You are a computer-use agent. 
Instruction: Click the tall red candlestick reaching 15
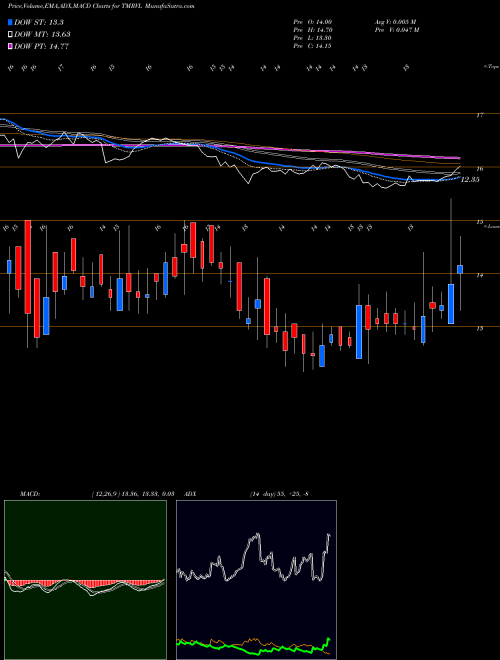point(28,266)
